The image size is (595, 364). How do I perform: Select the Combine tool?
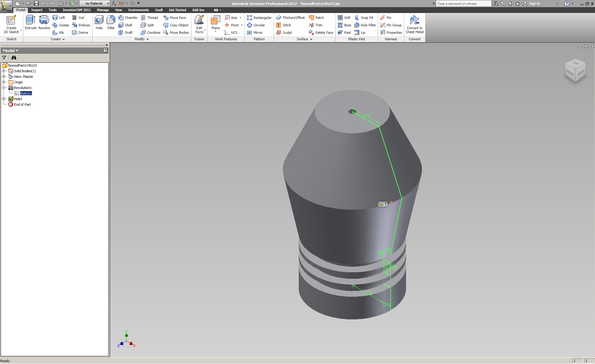coord(150,33)
